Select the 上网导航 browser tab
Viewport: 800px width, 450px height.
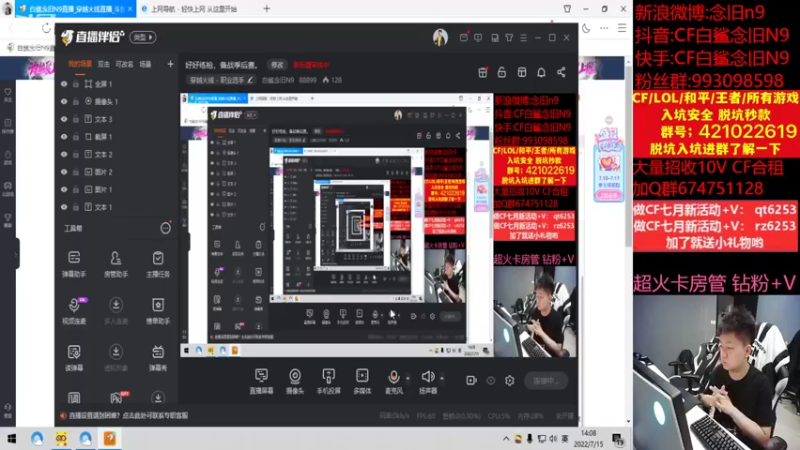pos(193,9)
